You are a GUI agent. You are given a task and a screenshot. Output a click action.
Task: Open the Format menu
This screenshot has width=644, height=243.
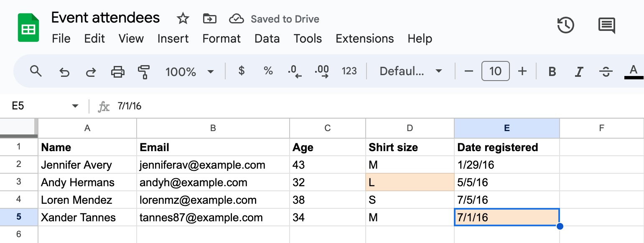tap(221, 38)
